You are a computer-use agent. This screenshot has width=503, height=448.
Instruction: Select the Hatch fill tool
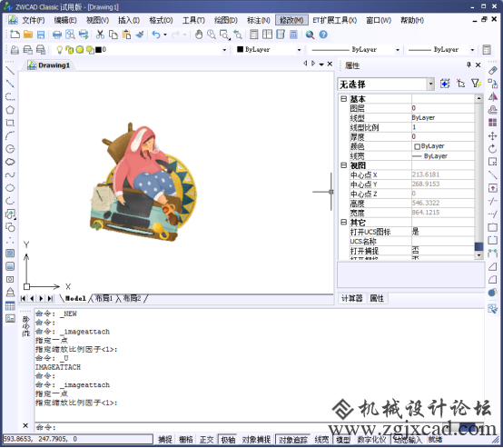pos(10,254)
